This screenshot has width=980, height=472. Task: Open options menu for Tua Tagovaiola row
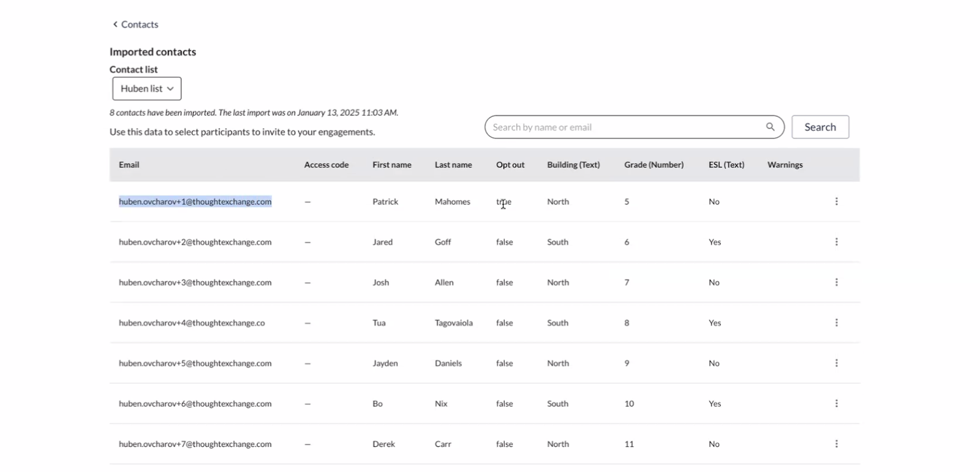tap(836, 323)
